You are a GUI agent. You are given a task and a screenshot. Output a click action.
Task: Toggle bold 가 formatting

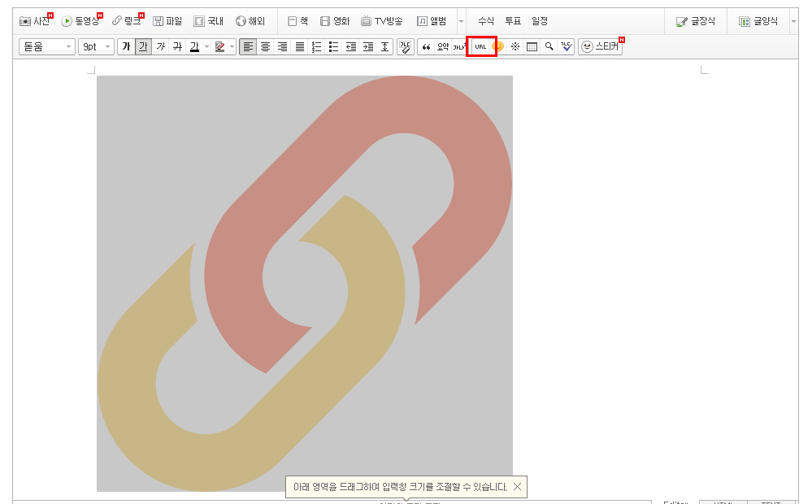click(x=126, y=46)
